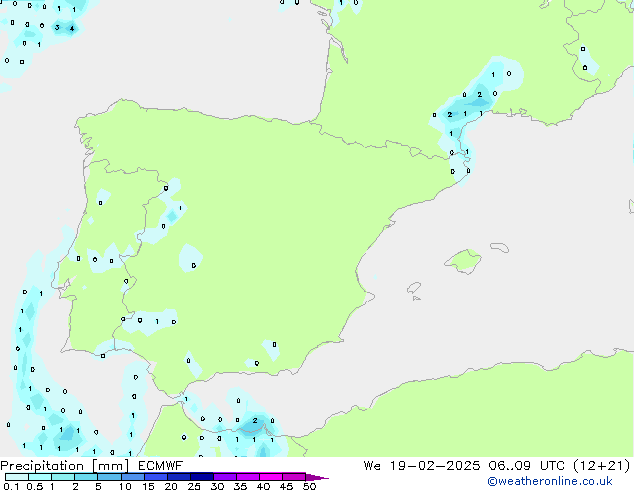Click the legend scale label "0.1"
The width and height of the screenshot is (634, 490).
pyautogui.click(x=11, y=486)
